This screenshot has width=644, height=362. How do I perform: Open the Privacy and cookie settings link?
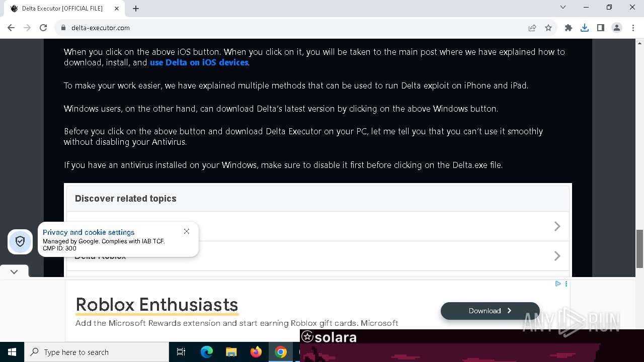point(89,232)
